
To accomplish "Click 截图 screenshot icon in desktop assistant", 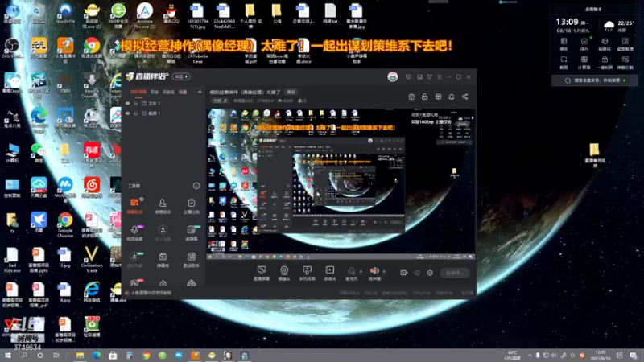I will coord(564,63).
